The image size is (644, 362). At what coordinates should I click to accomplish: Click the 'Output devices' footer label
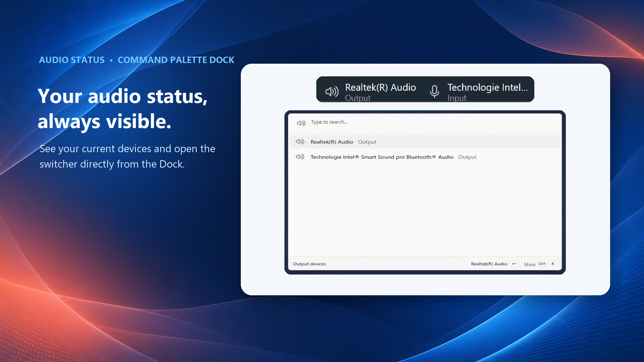tap(309, 264)
